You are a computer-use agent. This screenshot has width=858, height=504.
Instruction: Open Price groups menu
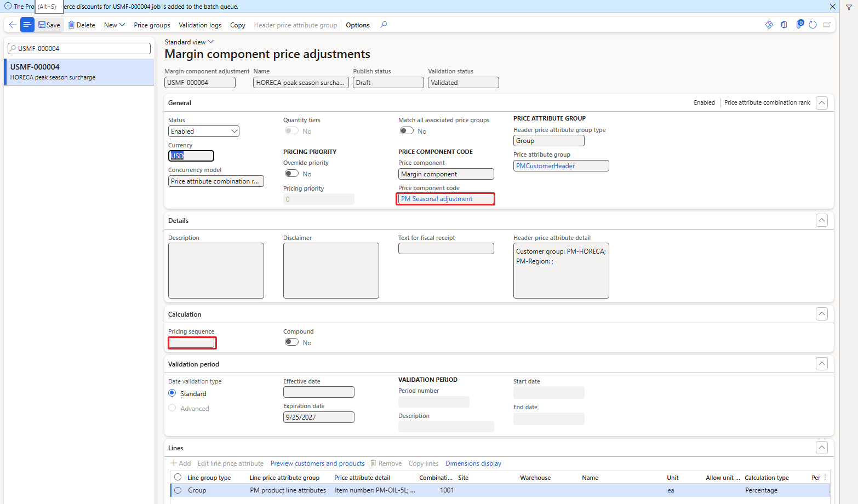point(152,25)
